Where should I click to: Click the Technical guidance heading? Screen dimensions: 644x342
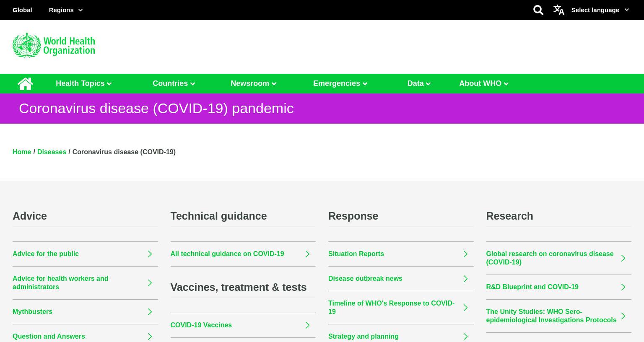click(x=218, y=216)
